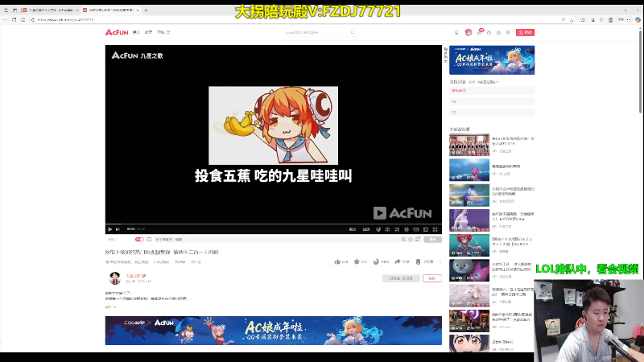The width and height of the screenshot is (644, 362).
Task: Play the video in the AcFun player
Action: pyautogui.click(x=109, y=229)
